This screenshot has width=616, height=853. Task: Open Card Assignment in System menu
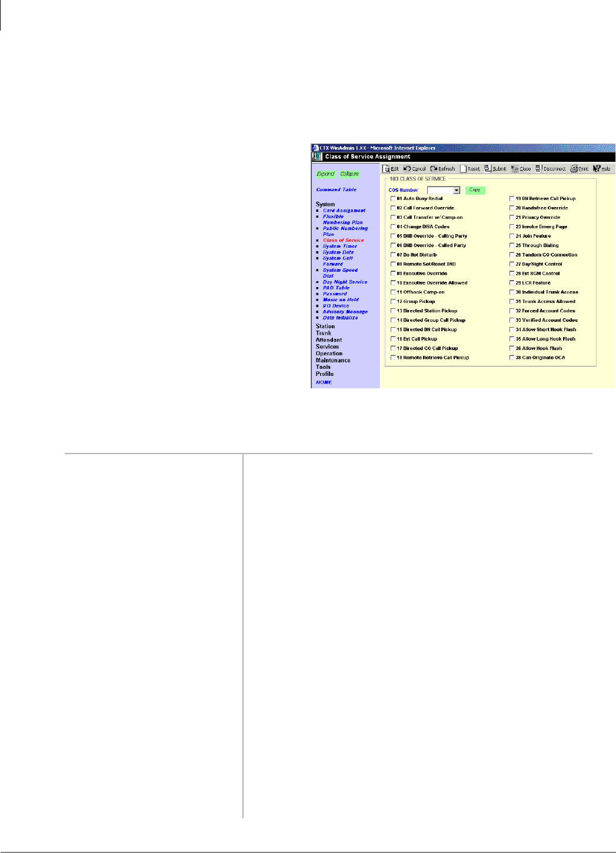click(x=344, y=211)
